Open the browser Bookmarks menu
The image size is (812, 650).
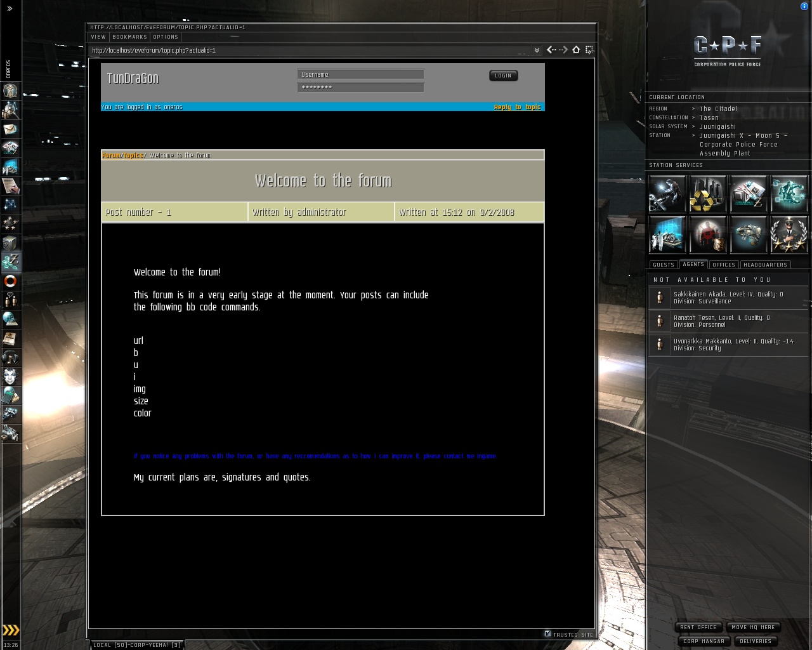click(129, 37)
